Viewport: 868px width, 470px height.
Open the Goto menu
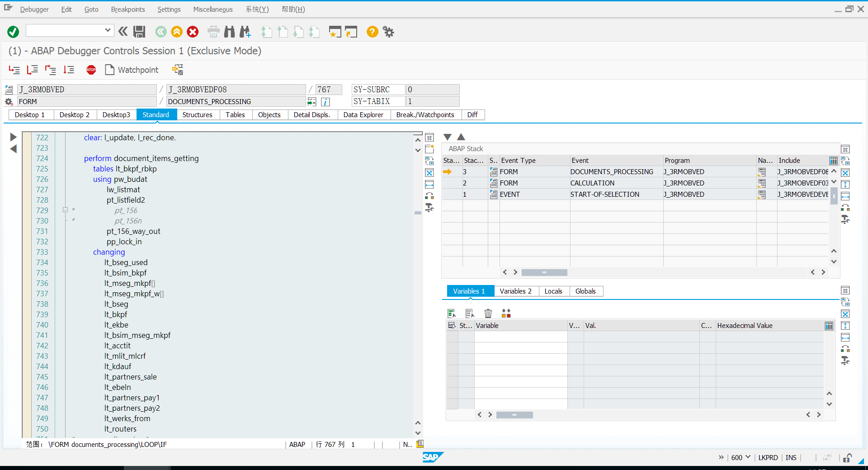coord(91,9)
